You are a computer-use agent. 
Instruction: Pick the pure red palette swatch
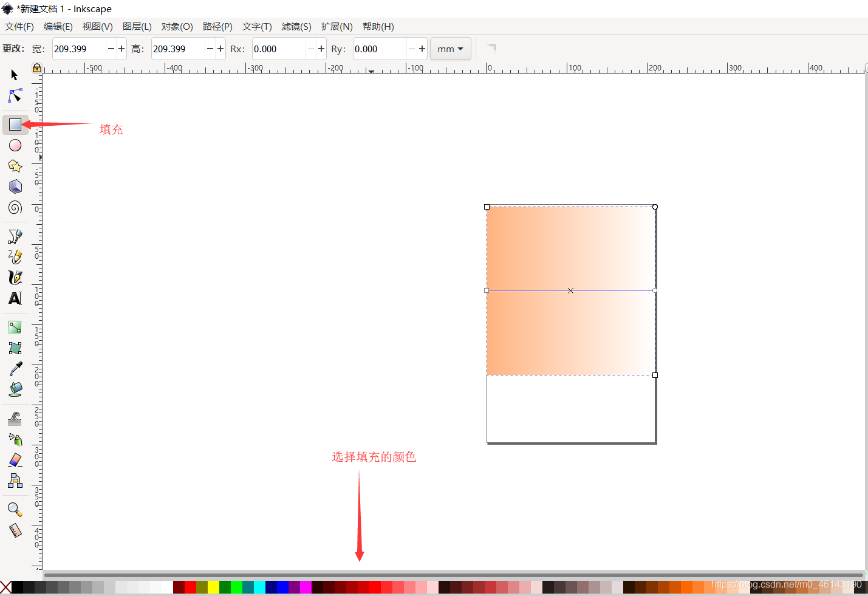point(190,587)
